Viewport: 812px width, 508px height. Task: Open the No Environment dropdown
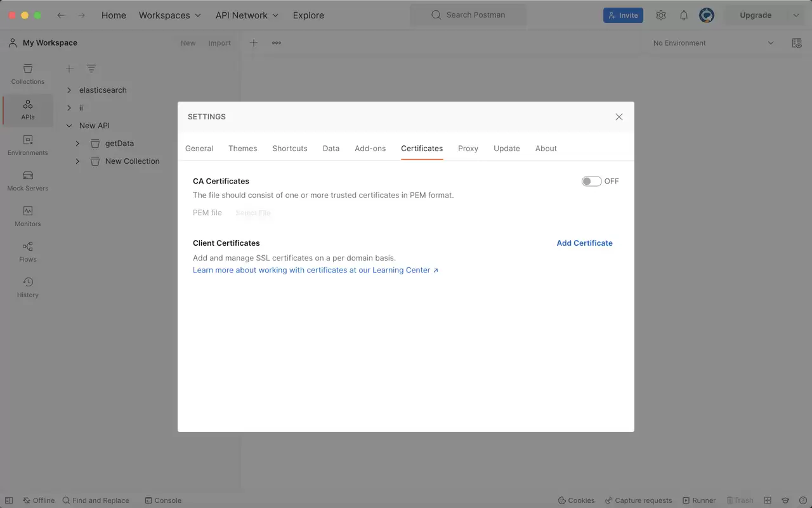[x=714, y=43]
